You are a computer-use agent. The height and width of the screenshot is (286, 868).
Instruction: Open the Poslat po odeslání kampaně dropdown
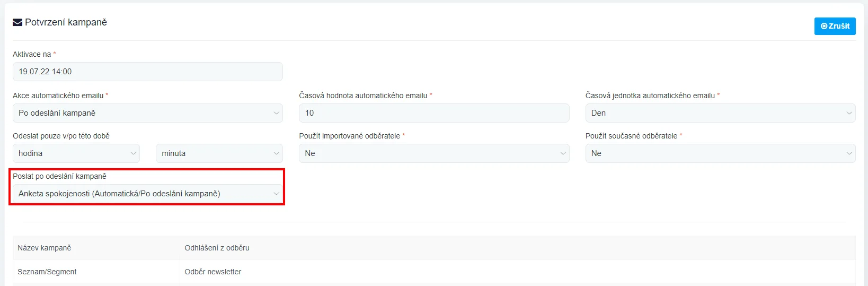147,194
